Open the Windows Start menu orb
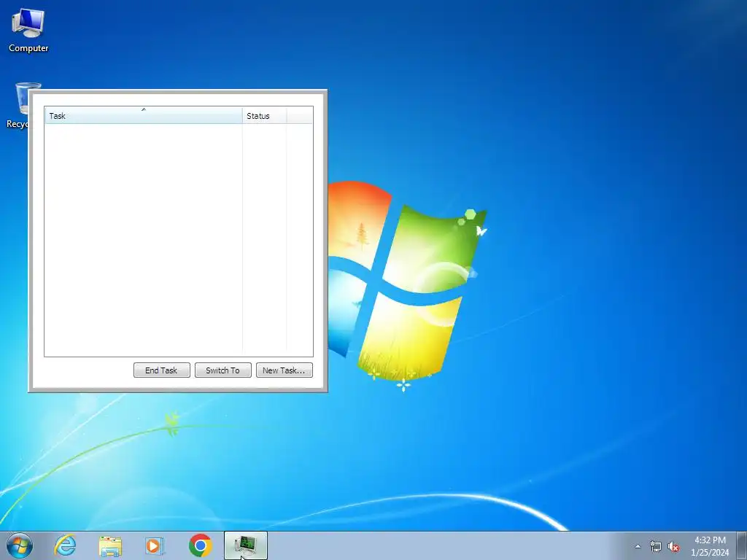The width and height of the screenshot is (747, 560). coord(20,545)
